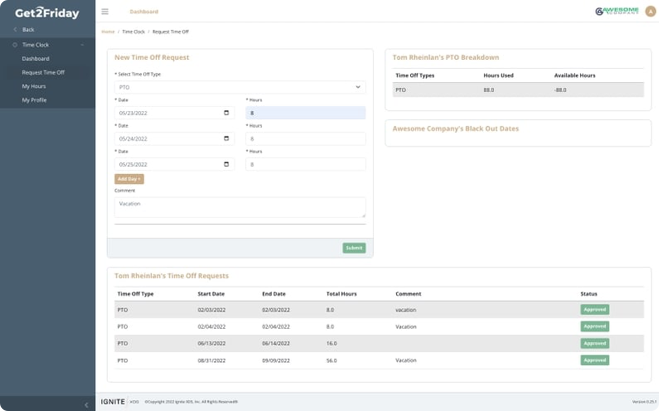Submit the time off request
This screenshot has height=411, width=659.
pyautogui.click(x=354, y=248)
